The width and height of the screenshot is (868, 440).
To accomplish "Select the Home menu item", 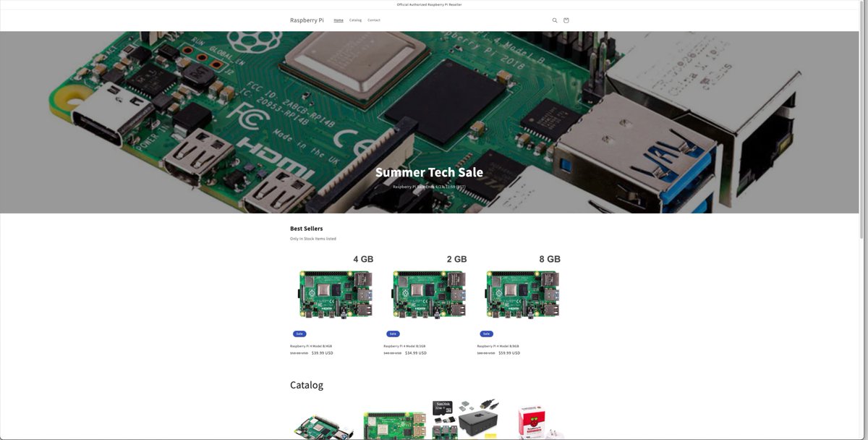I will pos(338,20).
